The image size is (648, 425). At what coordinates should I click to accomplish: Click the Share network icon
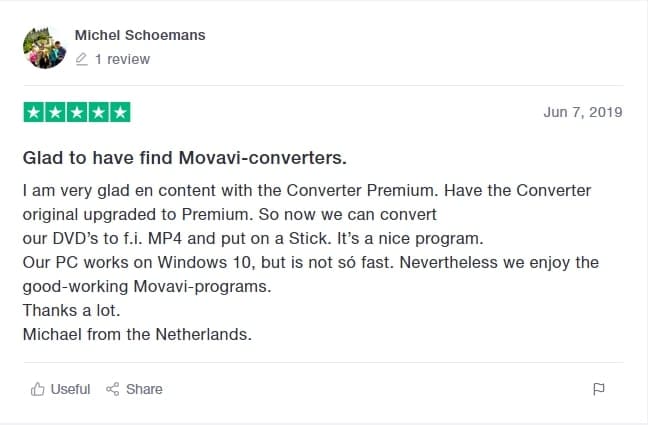point(113,389)
